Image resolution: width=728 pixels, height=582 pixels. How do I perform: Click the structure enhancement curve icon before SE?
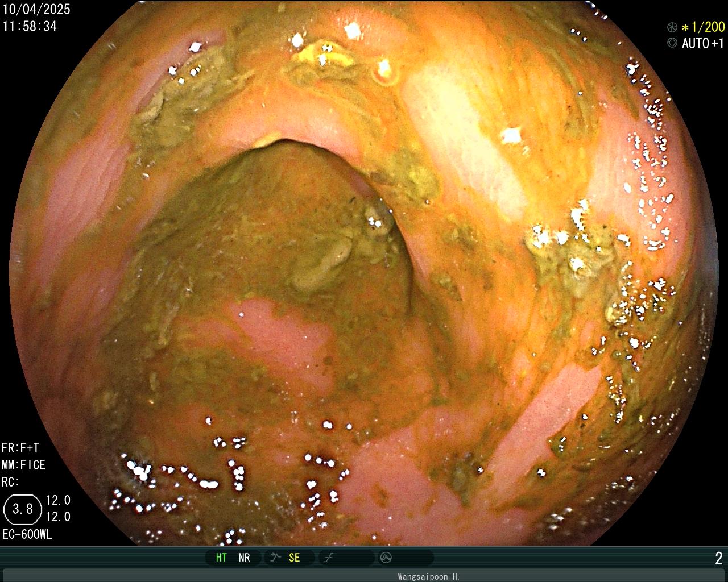(x=276, y=558)
